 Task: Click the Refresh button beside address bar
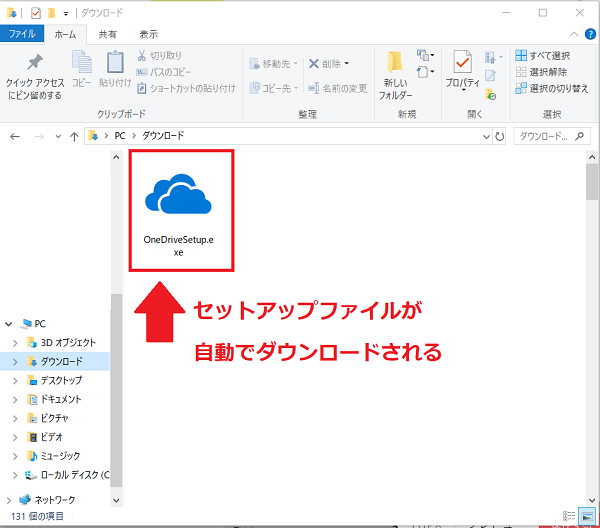pyautogui.click(x=499, y=136)
